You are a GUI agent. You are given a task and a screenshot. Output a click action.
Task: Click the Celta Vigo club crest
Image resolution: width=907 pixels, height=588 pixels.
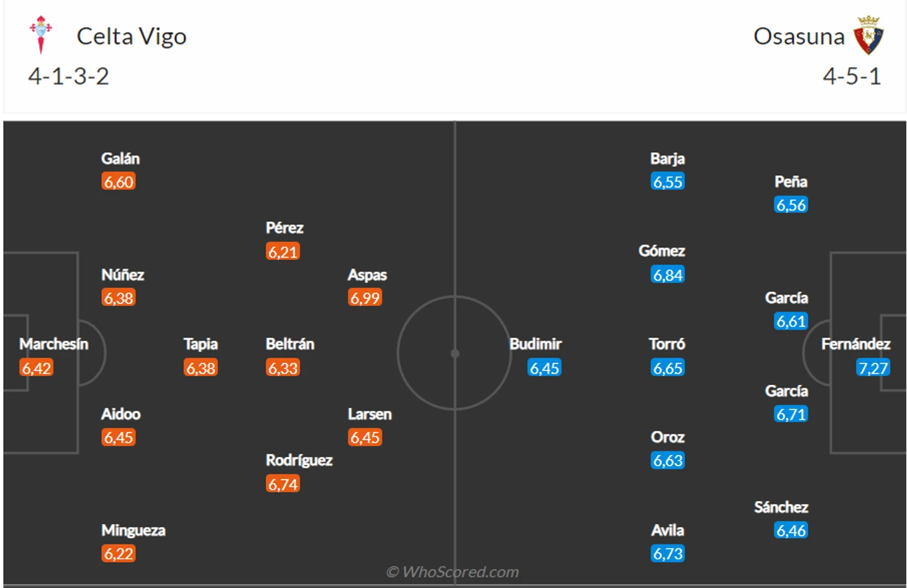tap(41, 35)
